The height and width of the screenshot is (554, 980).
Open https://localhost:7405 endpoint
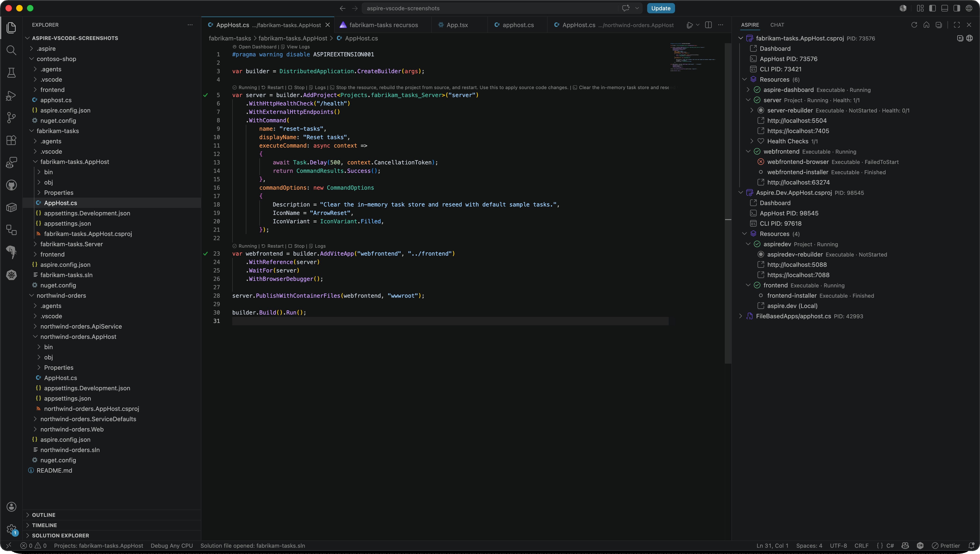click(798, 131)
